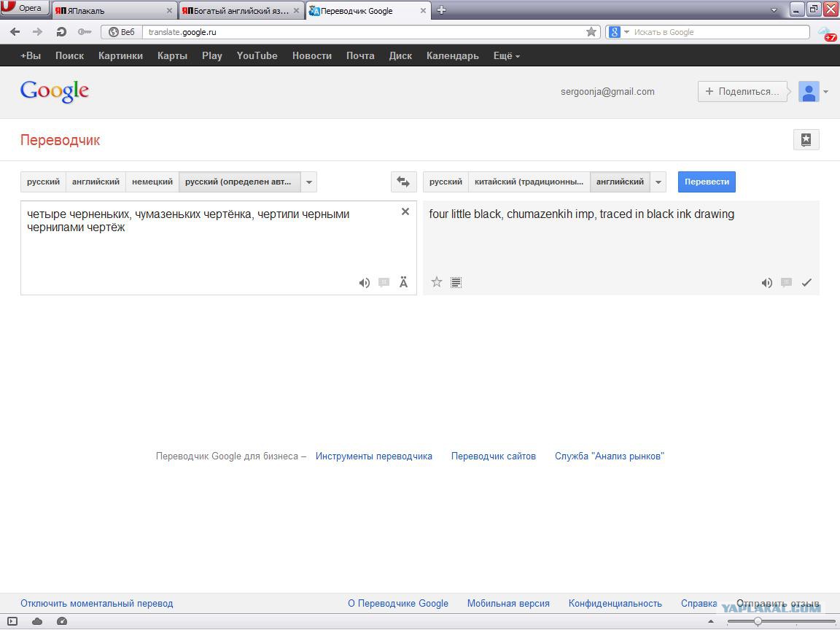The image size is (840, 630).
Task: Select auto-detected русский source option
Action: point(239,182)
